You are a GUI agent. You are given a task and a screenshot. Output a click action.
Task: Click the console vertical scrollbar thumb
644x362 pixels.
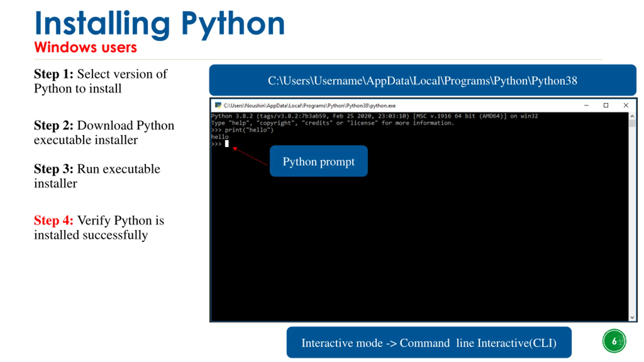632,123
